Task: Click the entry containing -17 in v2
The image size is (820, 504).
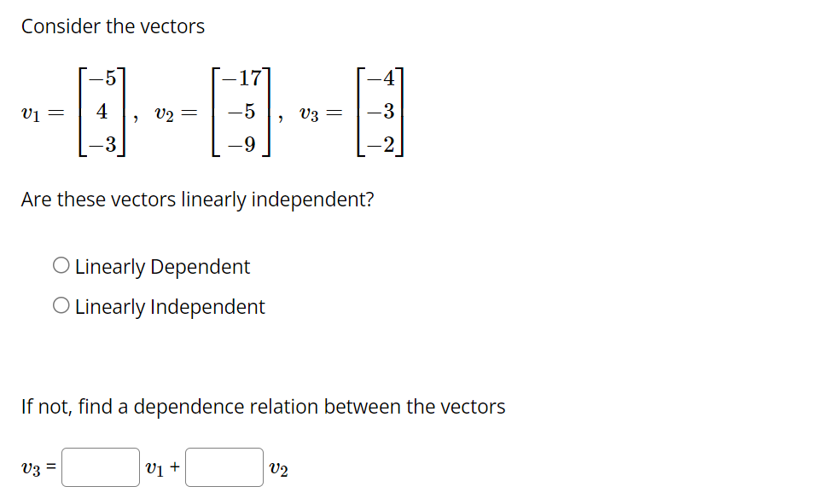Action: tap(241, 78)
